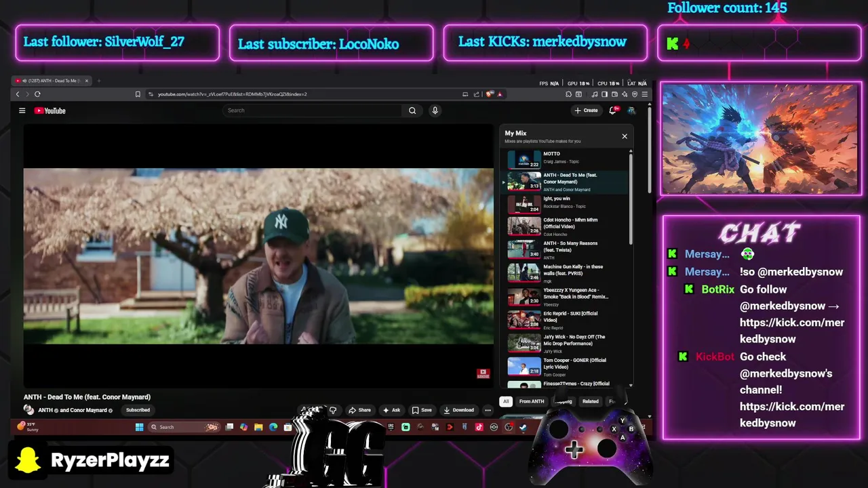Download the video with the Download button
The height and width of the screenshot is (488, 868).
coord(458,410)
